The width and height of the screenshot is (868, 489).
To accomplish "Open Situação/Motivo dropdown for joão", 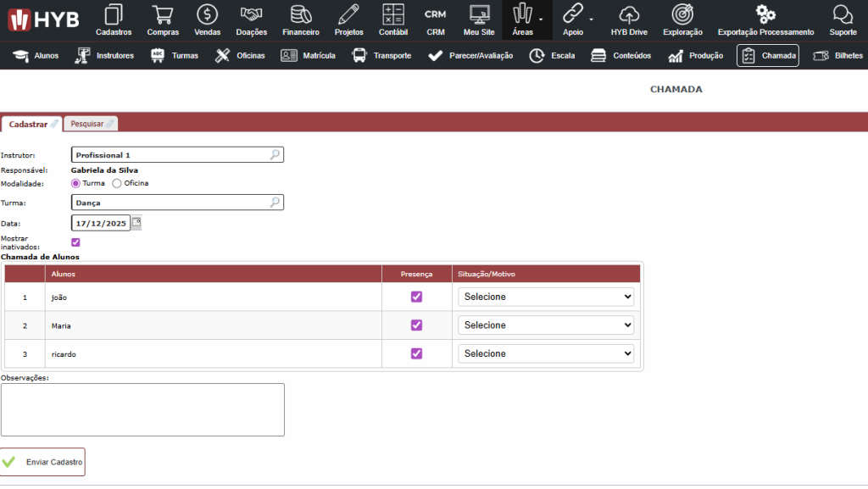I will (546, 297).
